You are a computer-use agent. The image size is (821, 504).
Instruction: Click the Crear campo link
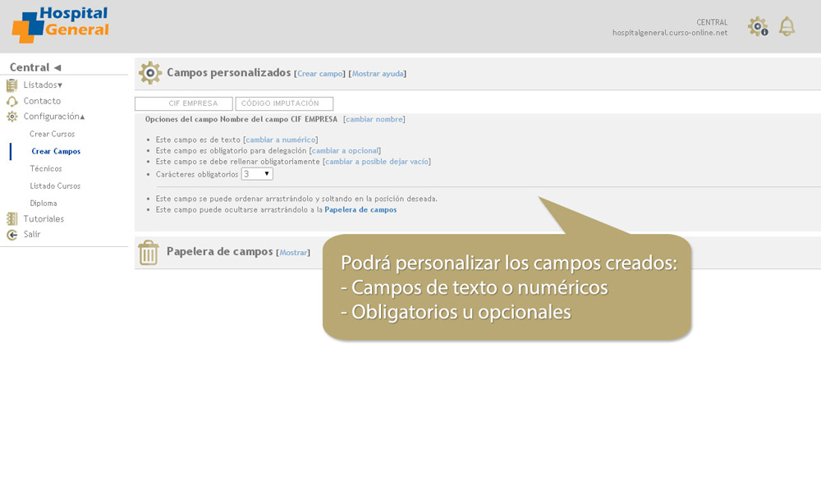[320, 74]
